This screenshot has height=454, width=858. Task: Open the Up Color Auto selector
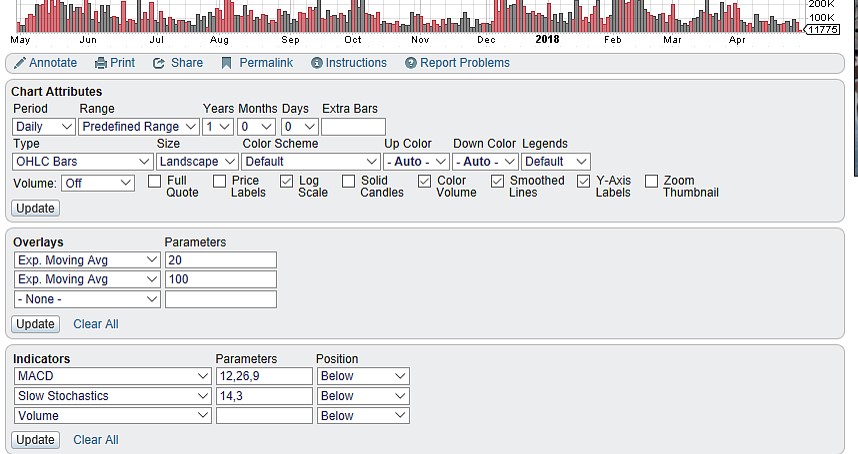point(416,161)
